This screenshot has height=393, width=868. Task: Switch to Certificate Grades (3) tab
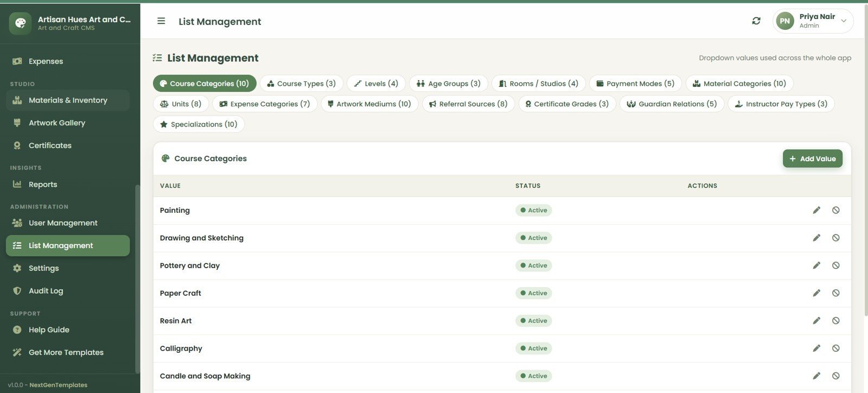click(567, 104)
